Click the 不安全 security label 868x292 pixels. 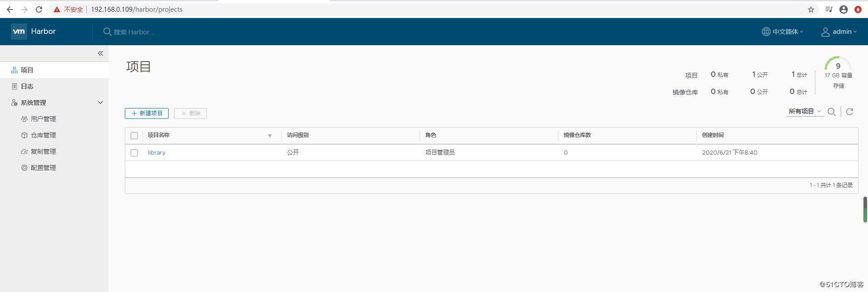pos(73,9)
